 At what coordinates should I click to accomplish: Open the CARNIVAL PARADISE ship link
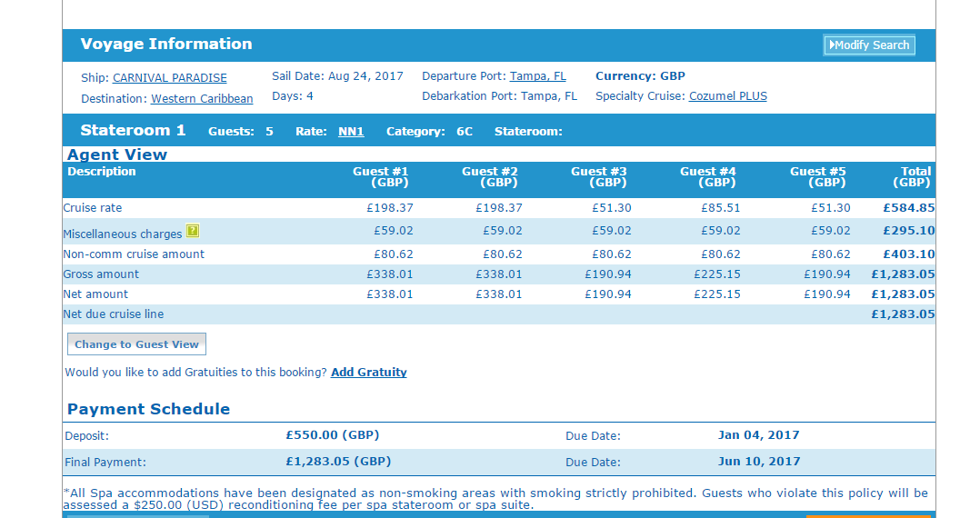[169, 78]
